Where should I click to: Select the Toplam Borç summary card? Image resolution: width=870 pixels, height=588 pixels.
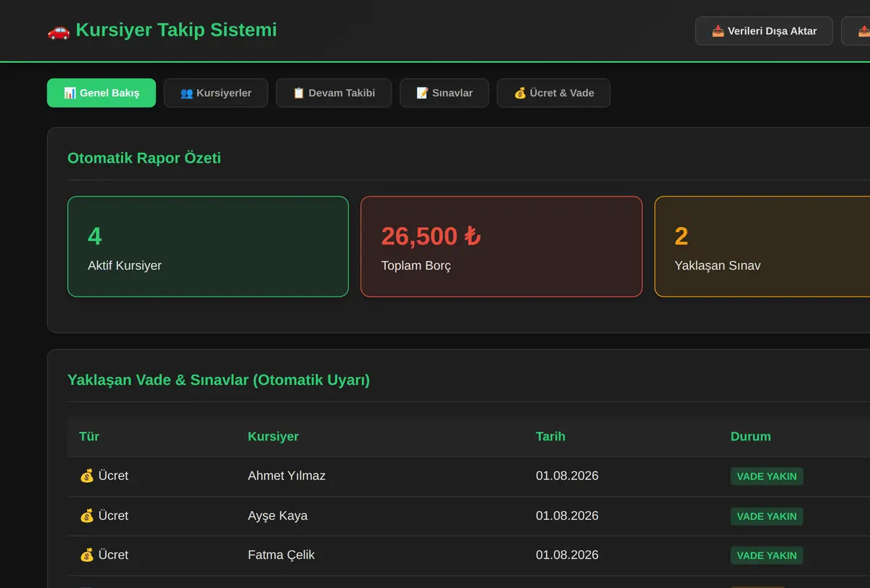[x=502, y=247]
